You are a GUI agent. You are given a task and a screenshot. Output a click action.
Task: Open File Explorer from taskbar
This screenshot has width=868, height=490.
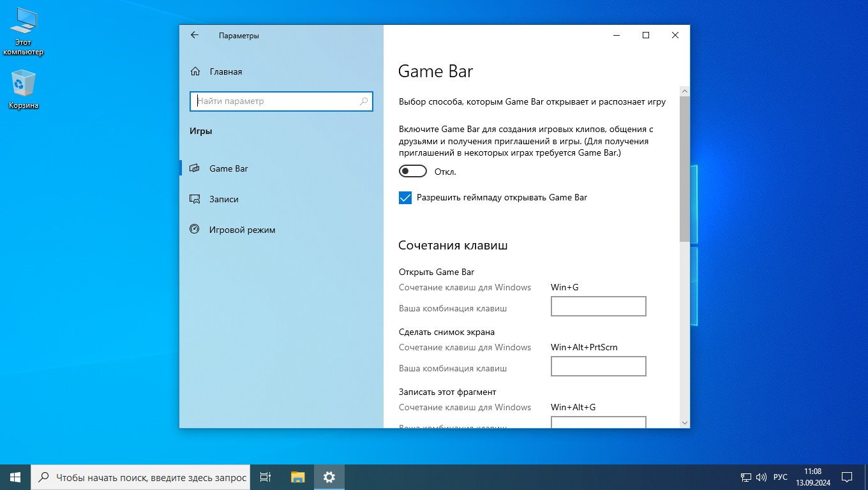[297, 477]
